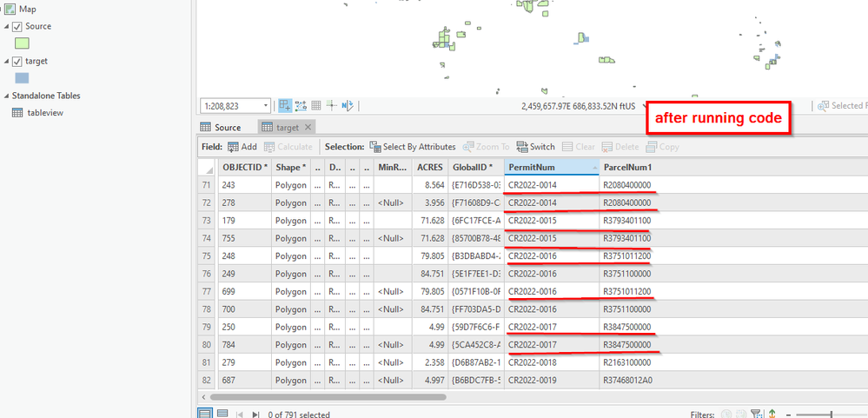Click the Calculate field icon
This screenshot has height=418, width=868.
pyautogui.click(x=269, y=147)
